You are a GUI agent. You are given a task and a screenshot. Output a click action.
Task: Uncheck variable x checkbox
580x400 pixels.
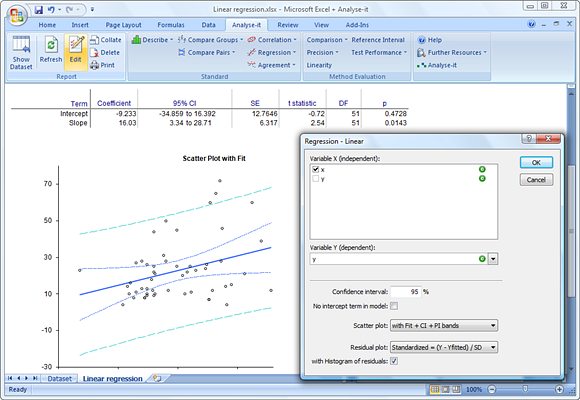click(x=316, y=169)
